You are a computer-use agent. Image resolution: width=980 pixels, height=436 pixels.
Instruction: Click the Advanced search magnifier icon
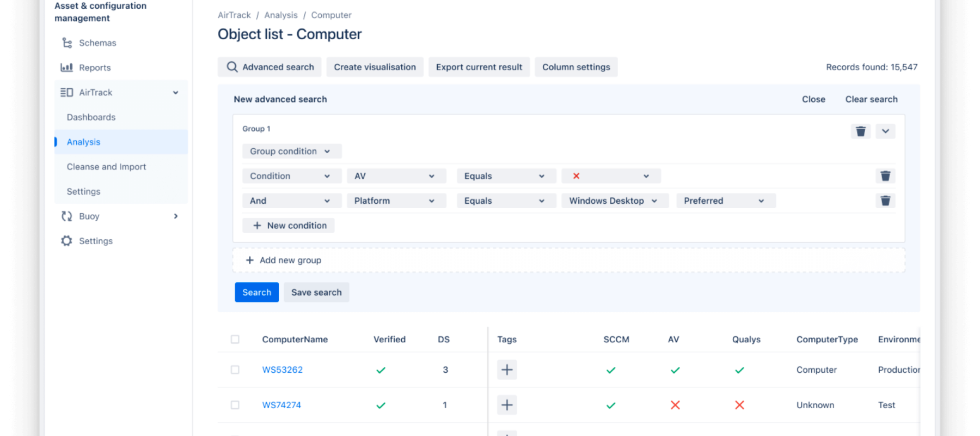(232, 67)
